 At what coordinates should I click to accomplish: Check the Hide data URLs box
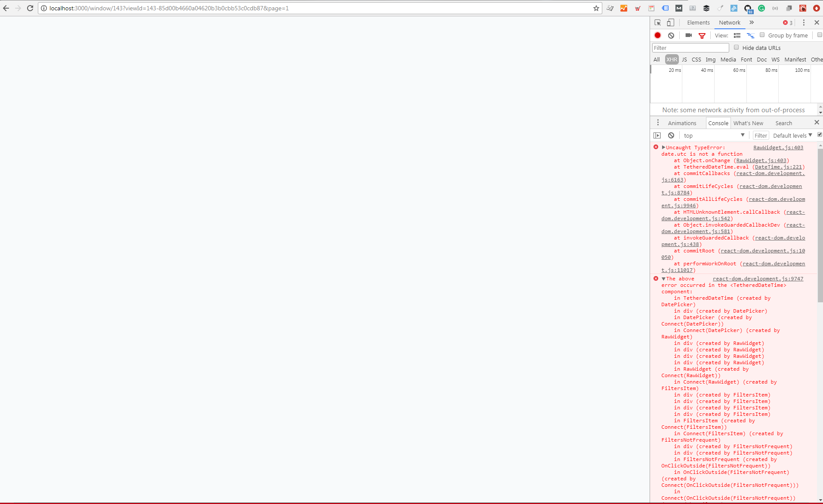click(737, 47)
